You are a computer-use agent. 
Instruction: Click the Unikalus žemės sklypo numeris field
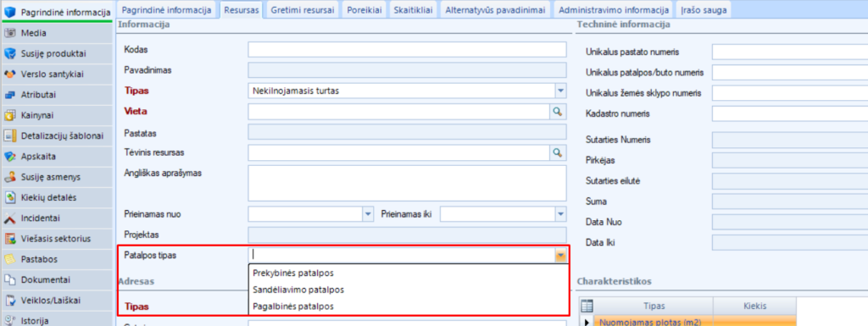[790, 93]
